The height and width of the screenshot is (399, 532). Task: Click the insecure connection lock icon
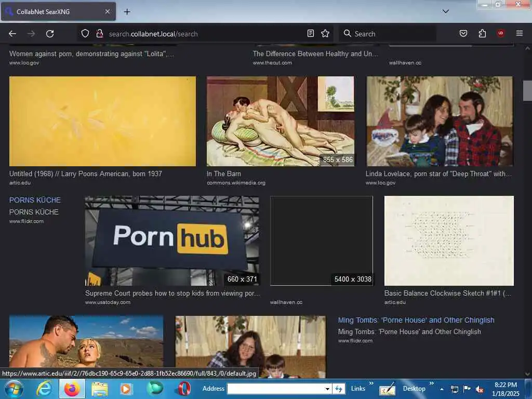pyautogui.click(x=99, y=33)
